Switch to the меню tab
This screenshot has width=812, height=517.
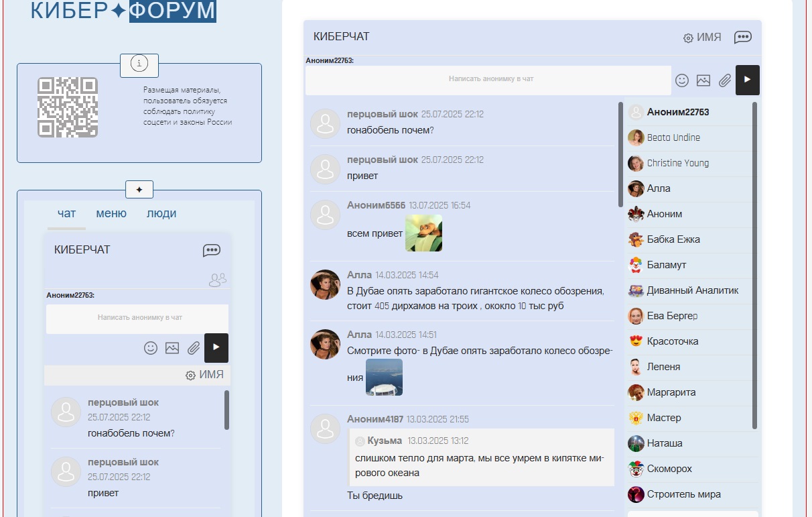click(x=111, y=214)
